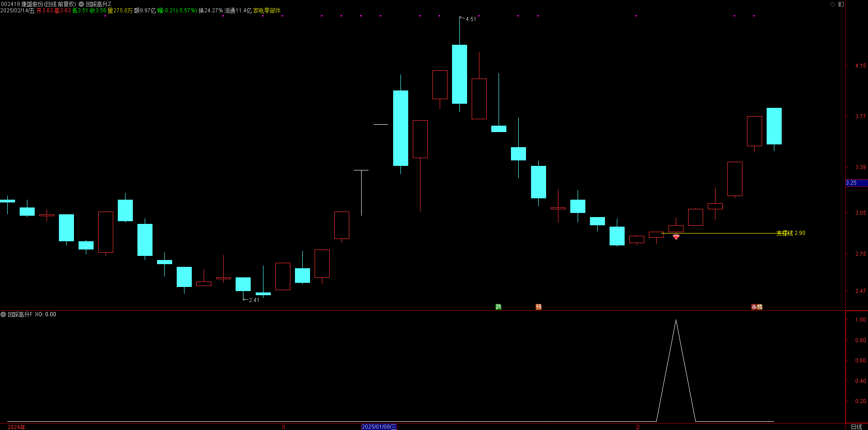Click the 2.41 low price annotation

[x=254, y=300]
